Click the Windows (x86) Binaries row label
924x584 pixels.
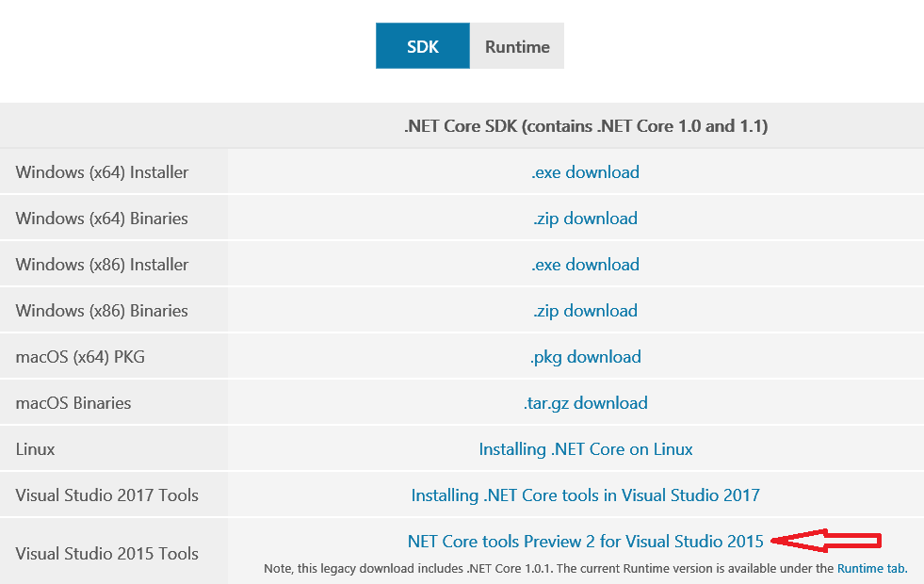[x=102, y=311]
